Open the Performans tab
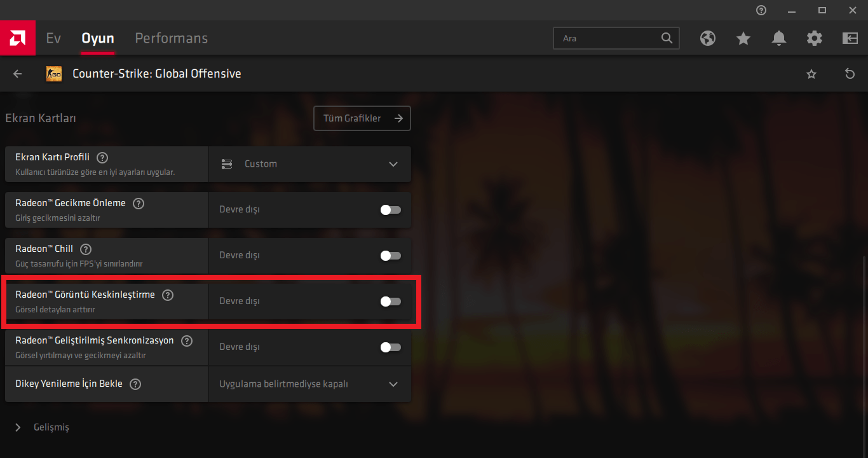Image resolution: width=868 pixels, height=458 pixels. tap(172, 38)
